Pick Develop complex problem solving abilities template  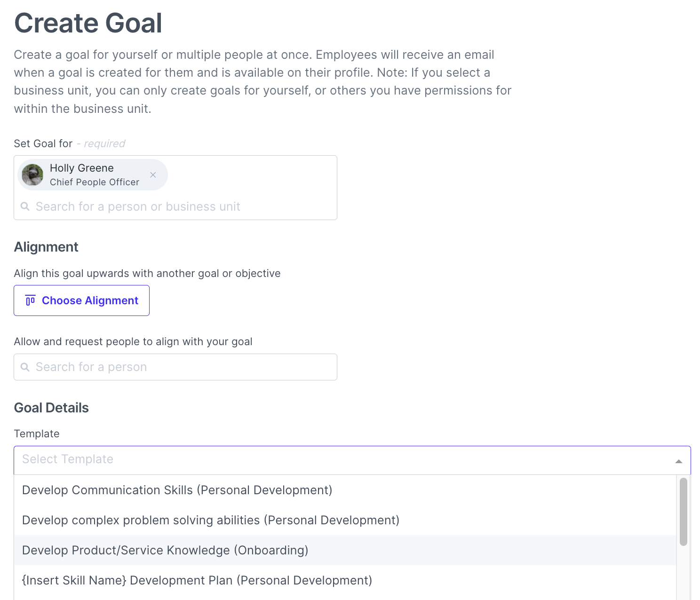point(211,520)
